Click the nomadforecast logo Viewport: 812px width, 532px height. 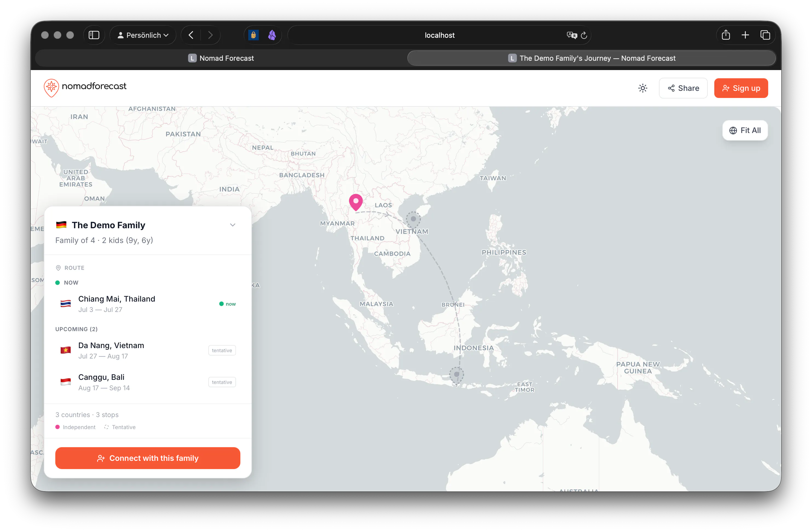85,88
